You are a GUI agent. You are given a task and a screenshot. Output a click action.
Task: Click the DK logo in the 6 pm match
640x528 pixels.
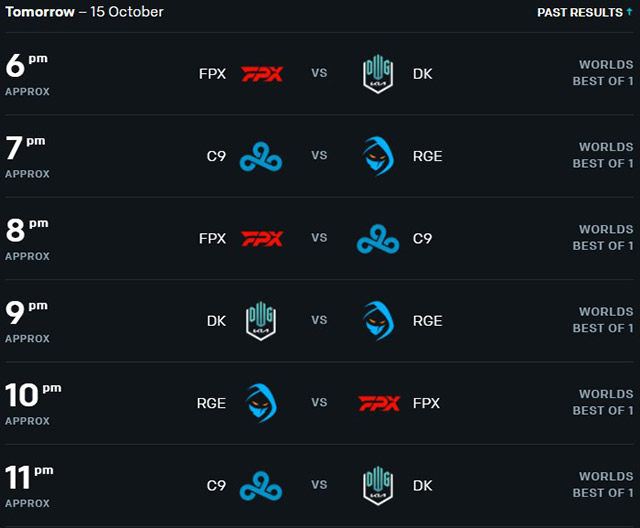(x=378, y=74)
